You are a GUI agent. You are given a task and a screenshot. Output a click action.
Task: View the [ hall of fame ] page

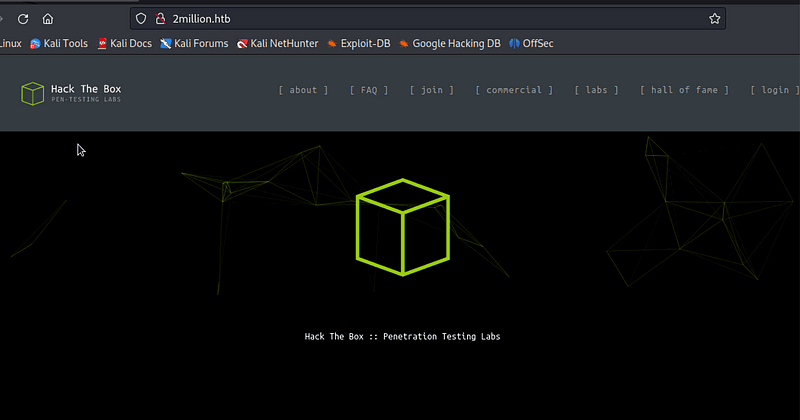coord(684,90)
